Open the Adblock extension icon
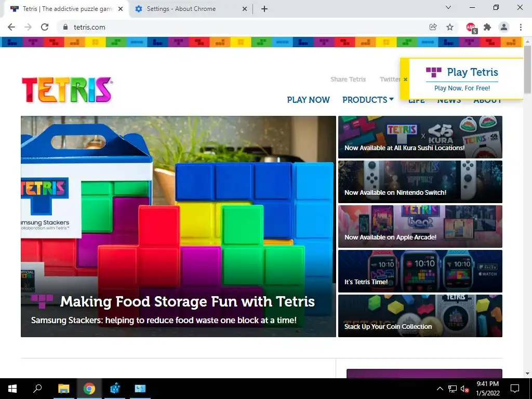 click(471, 28)
